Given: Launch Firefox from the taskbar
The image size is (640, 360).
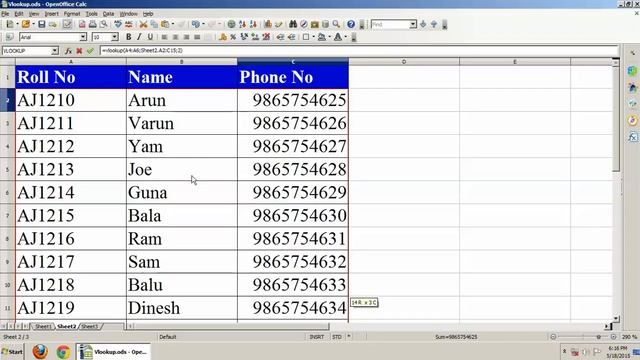Looking at the screenshot, I should (40, 352).
